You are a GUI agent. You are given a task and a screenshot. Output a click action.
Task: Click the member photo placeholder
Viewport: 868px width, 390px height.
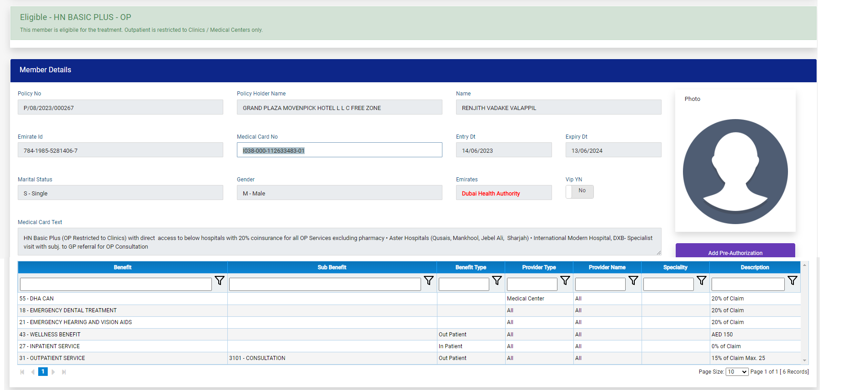[x=735, y=171]
